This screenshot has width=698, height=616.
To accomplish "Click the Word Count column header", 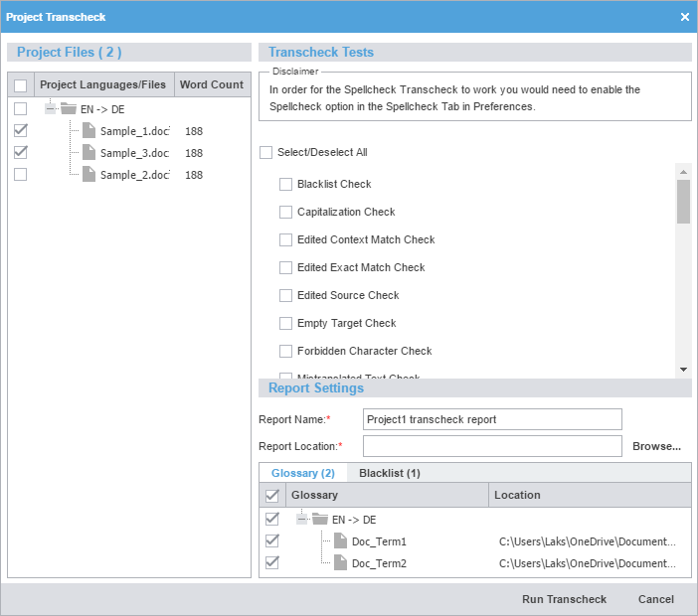I will point(212,84).
